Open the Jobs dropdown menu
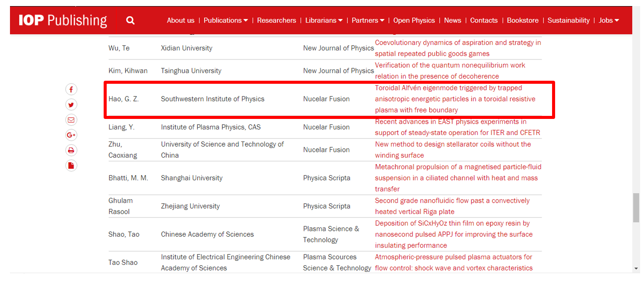 pos(608,20)
